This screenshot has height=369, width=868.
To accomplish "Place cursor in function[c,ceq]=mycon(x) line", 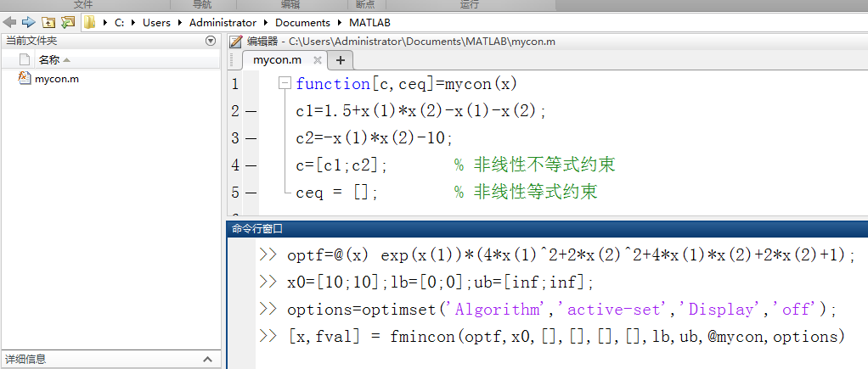I will [x=406, y=84].
